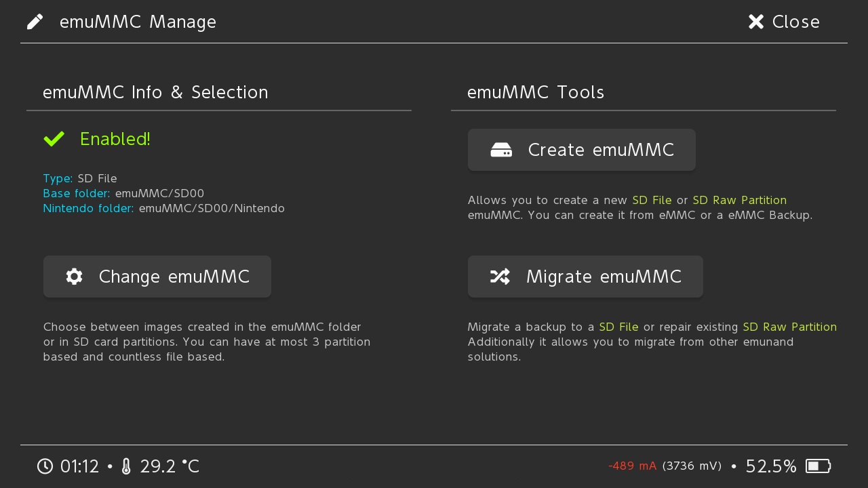
Task: Select the emuMMC Tools heading
Action: pyautogui.click(x=536, y=92)
